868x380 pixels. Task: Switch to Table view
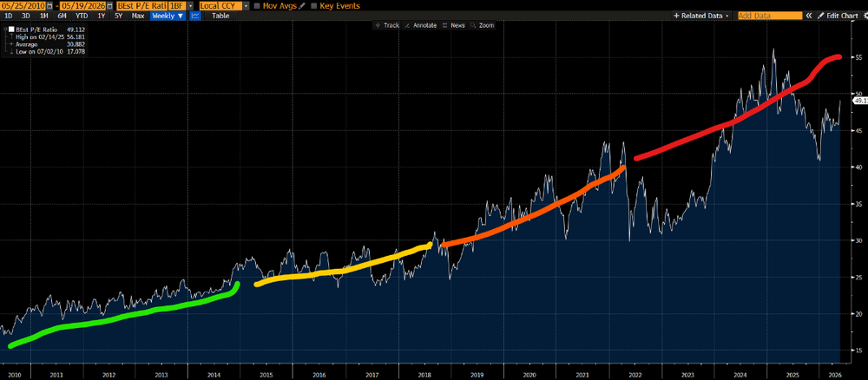pos(220,16)
